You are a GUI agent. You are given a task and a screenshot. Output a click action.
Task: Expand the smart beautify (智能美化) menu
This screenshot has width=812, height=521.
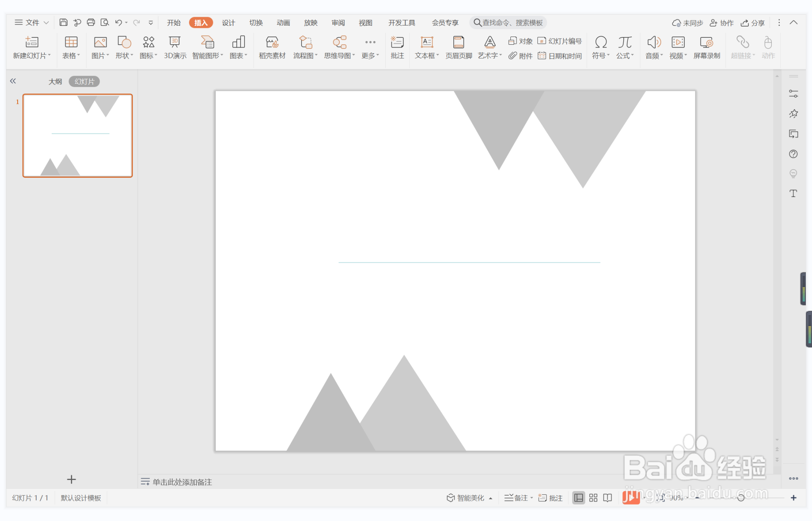(469, 498)
